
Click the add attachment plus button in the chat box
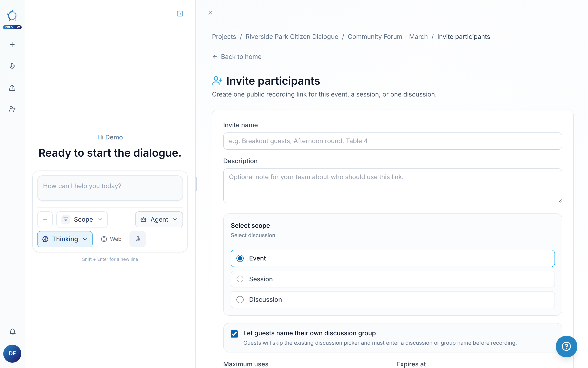coord(45,219)
